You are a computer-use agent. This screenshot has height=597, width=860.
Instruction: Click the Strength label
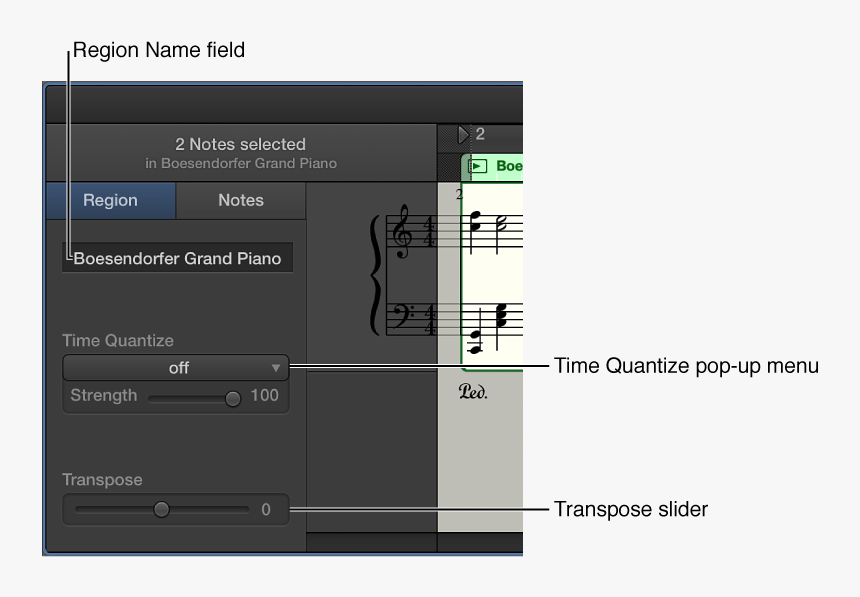point(104,395)
